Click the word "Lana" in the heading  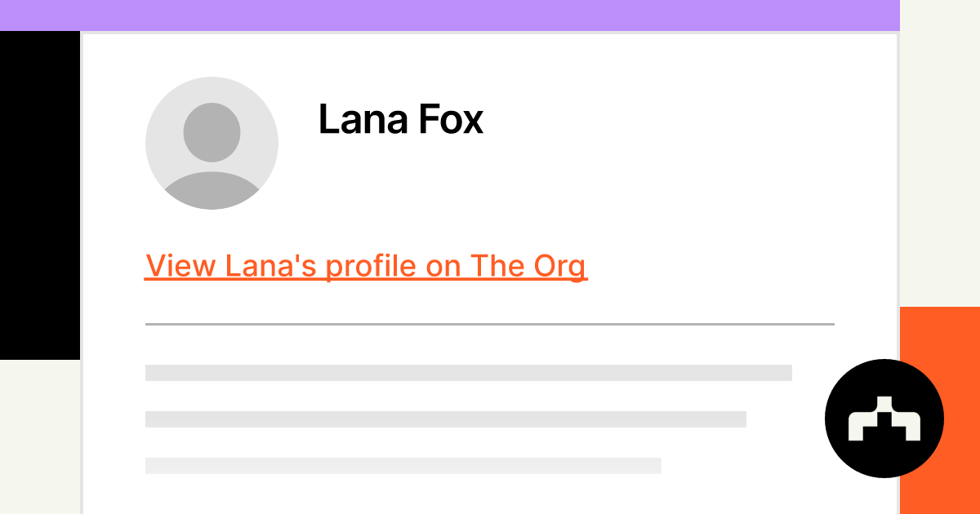point(362,119)
